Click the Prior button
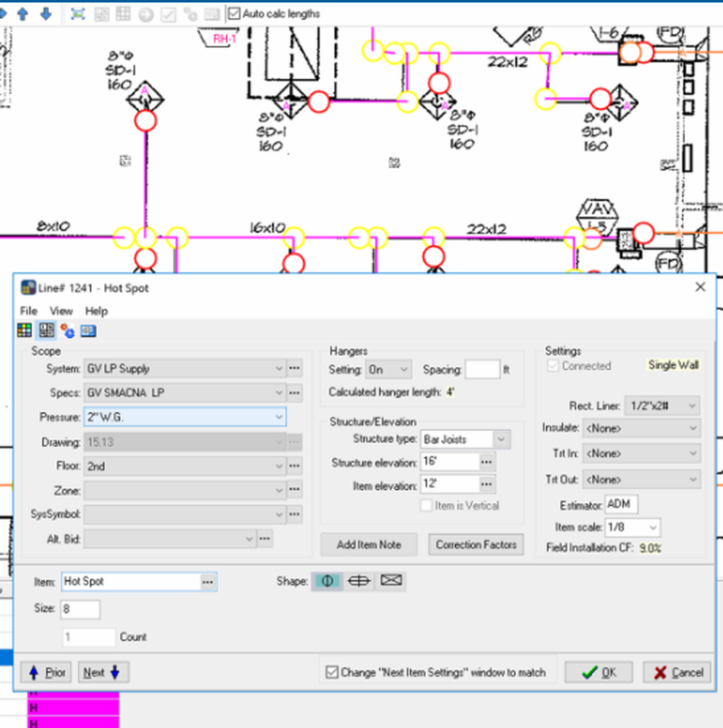Viewport: 723px width, 728px height. coord(46,672)
